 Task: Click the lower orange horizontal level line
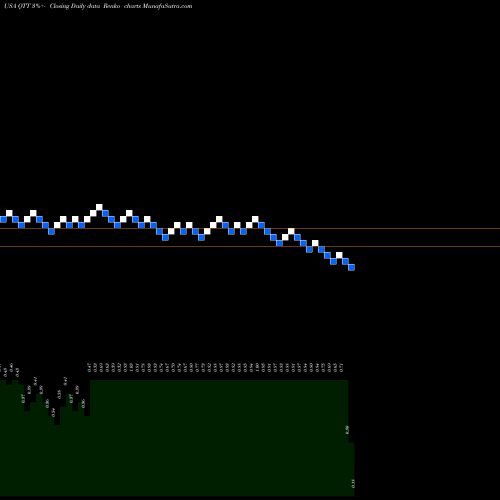tap(250, 247)
